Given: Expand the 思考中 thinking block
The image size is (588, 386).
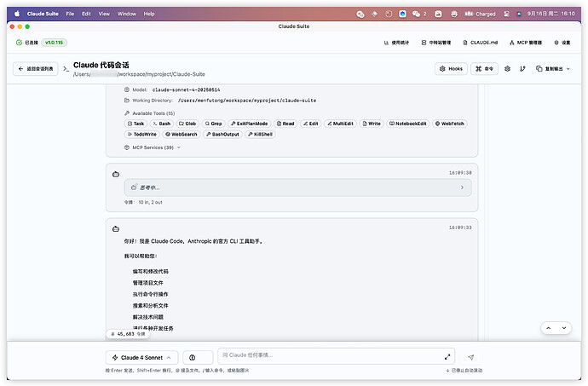Looking at the screenshot, I should 297,187.
